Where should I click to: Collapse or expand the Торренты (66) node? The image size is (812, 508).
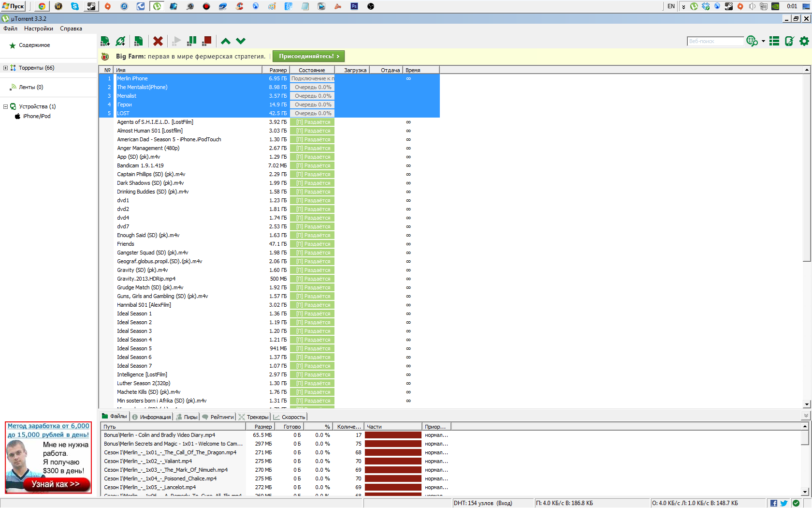point(5,68)
